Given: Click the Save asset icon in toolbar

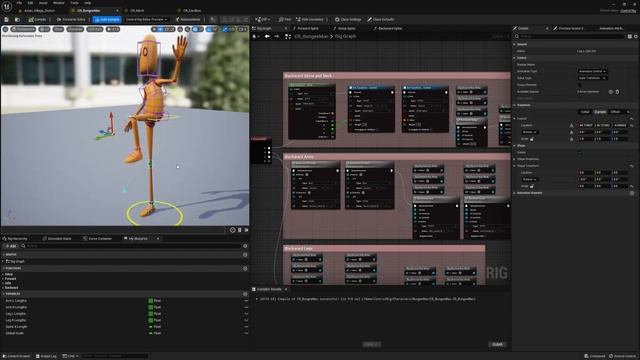Looking at the screenshot, I should point(7,20).
